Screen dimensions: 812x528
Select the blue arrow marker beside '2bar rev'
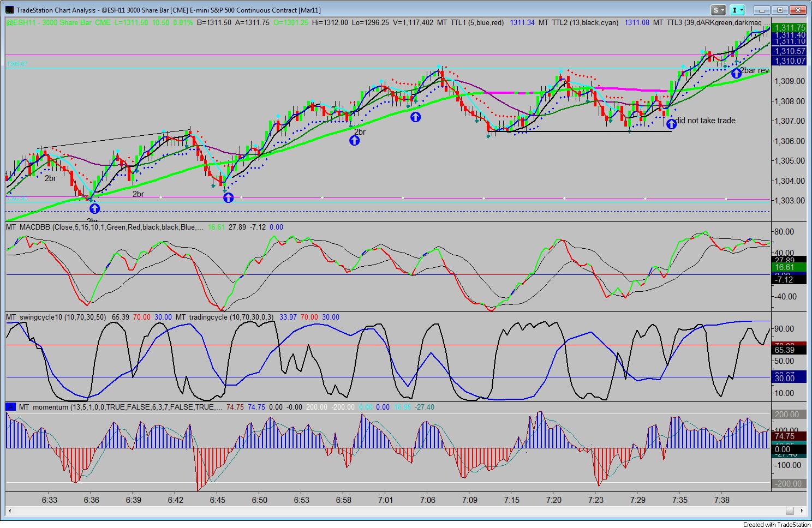click(x=736, y=73)
